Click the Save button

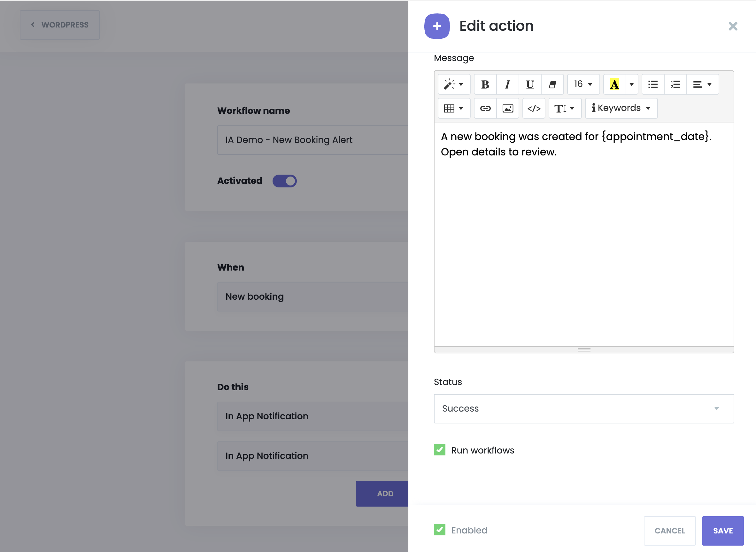coord(723,531)
